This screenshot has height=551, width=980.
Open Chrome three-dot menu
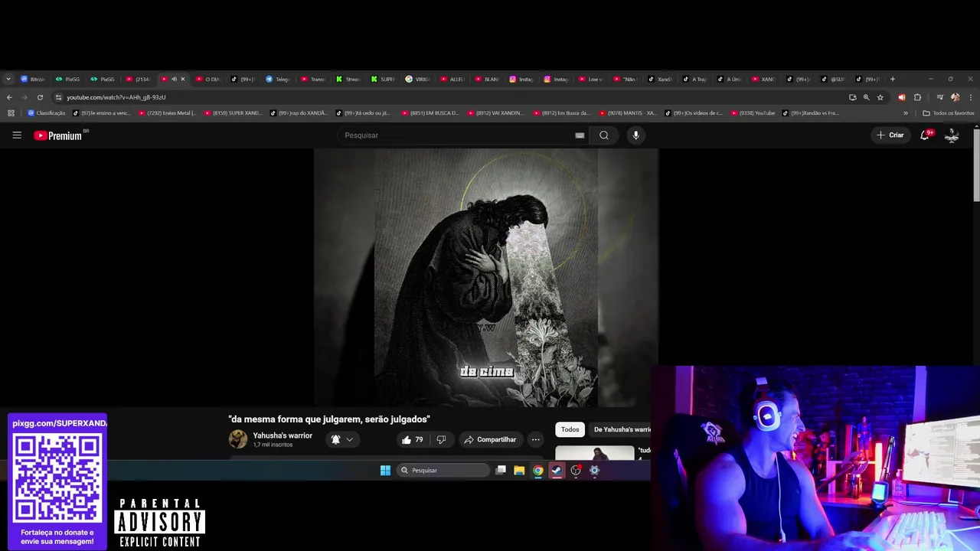tap(971, 97)
